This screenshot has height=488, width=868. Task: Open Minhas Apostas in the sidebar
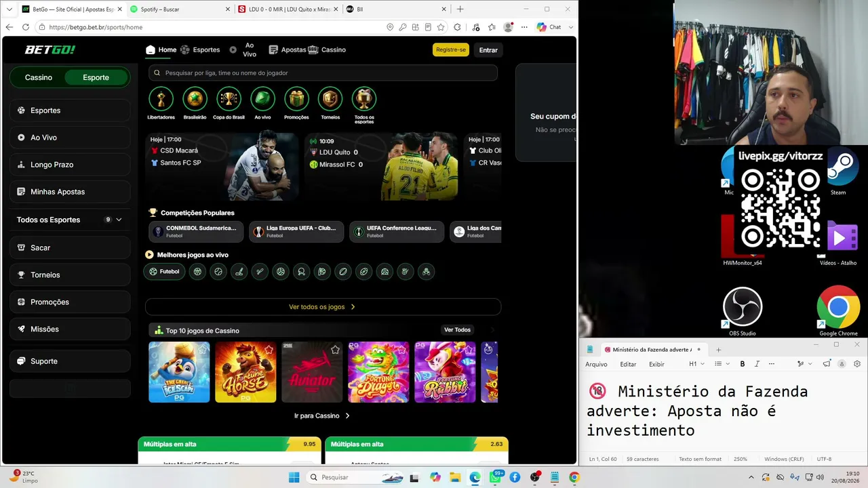point(70,192)
